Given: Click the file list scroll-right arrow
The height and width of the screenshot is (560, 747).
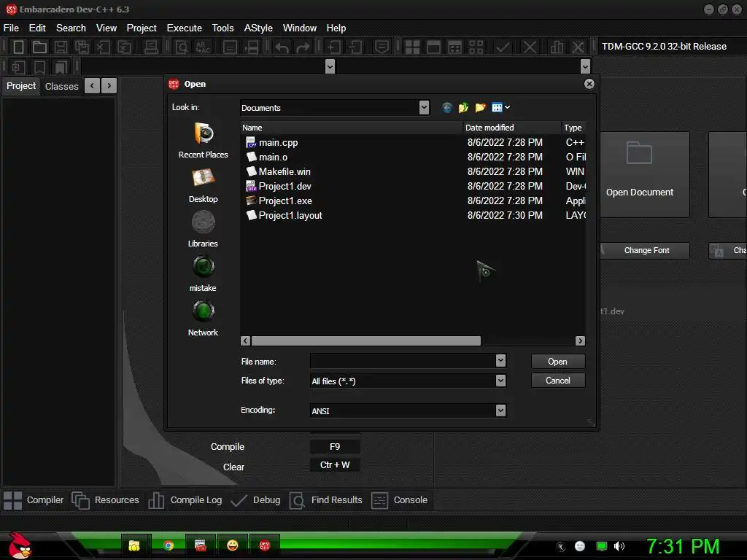Looking at the screenshot, I should click(580, 341).
